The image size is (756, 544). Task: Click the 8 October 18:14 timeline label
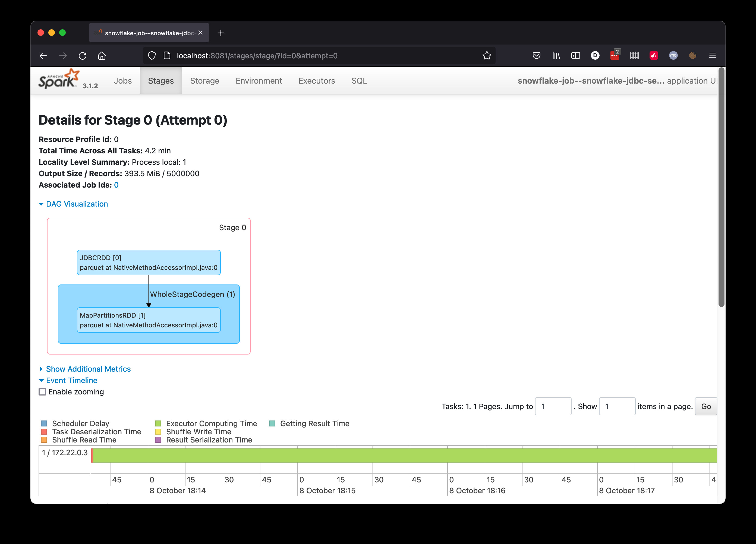[178, 490]
